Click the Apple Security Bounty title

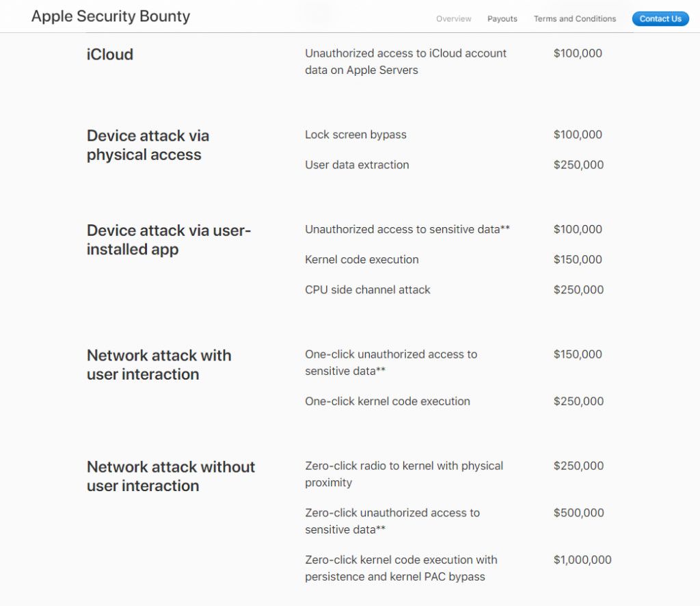coord(111,16)
